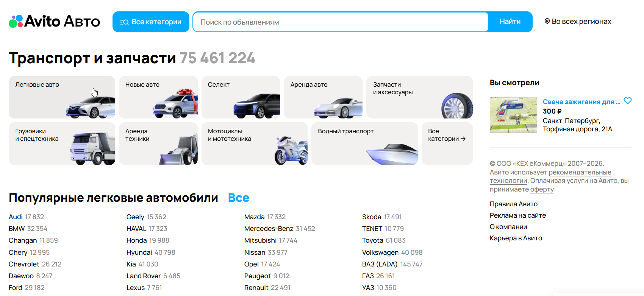The width and height of the screenshot is (644, 296).
Task: Select the Volkswagen brand link
Action: pos(380,252)
